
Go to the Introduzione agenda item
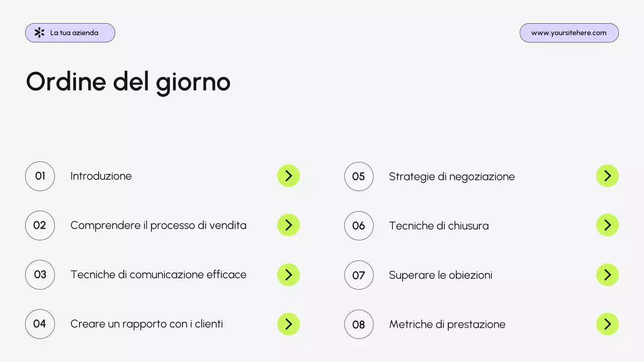(101, 176)
